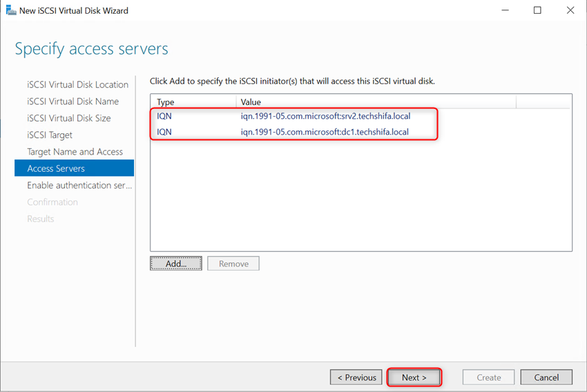587x392 pixels.
Task: Go to iSCSI Virtual Disk Location step
Action: coord(77,85)
